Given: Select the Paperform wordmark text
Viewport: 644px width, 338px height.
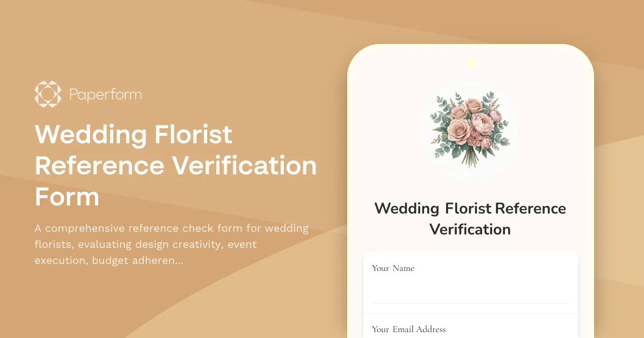Looking at the screenshot, I should (x=105, y=94).
